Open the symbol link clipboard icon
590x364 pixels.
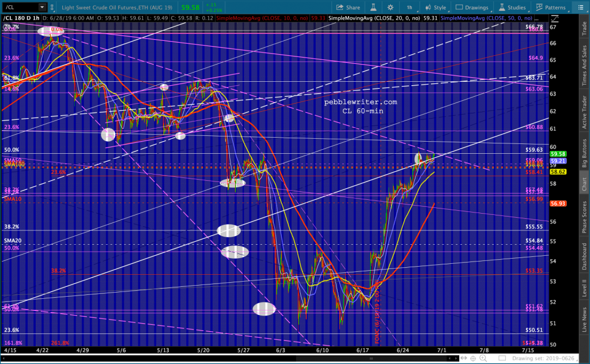[x=52, y=7]
